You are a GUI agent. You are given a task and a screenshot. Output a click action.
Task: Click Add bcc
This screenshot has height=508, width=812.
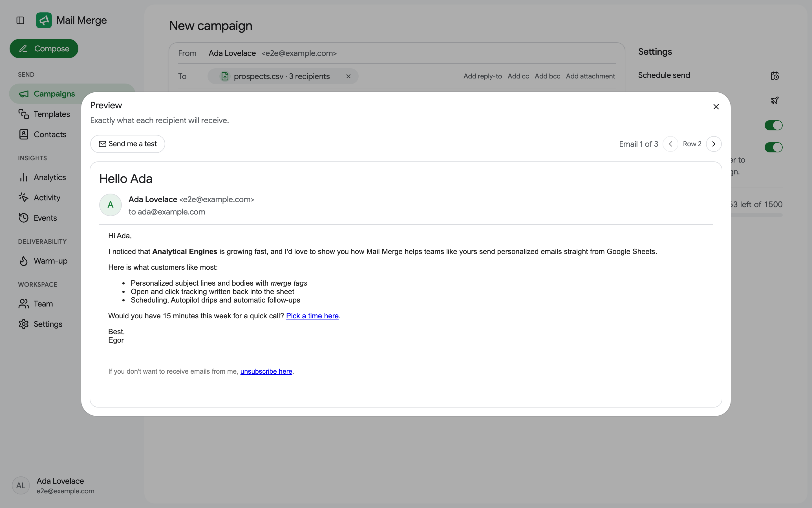(x=547, y=76)
